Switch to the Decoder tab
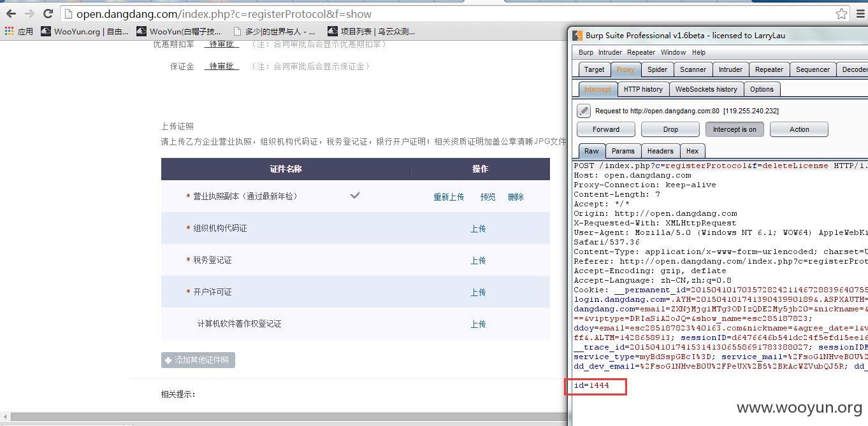The height and width of the screenshot is (426, 868). pos(853,70)
